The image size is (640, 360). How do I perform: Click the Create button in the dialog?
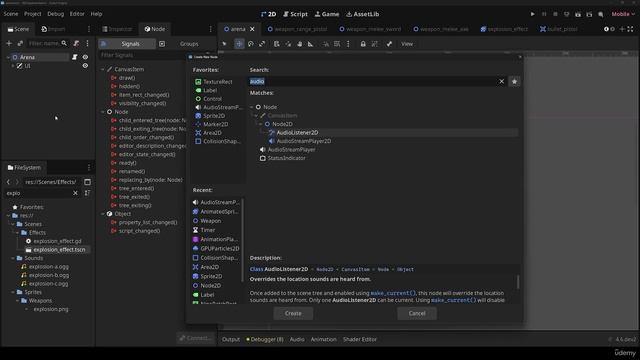[x=293, y=313]
